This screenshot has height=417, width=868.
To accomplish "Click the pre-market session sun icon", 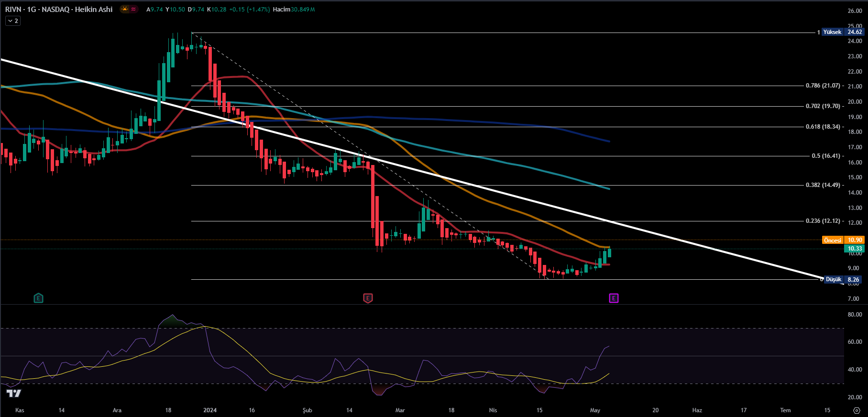I will click(x=124, y=9).
